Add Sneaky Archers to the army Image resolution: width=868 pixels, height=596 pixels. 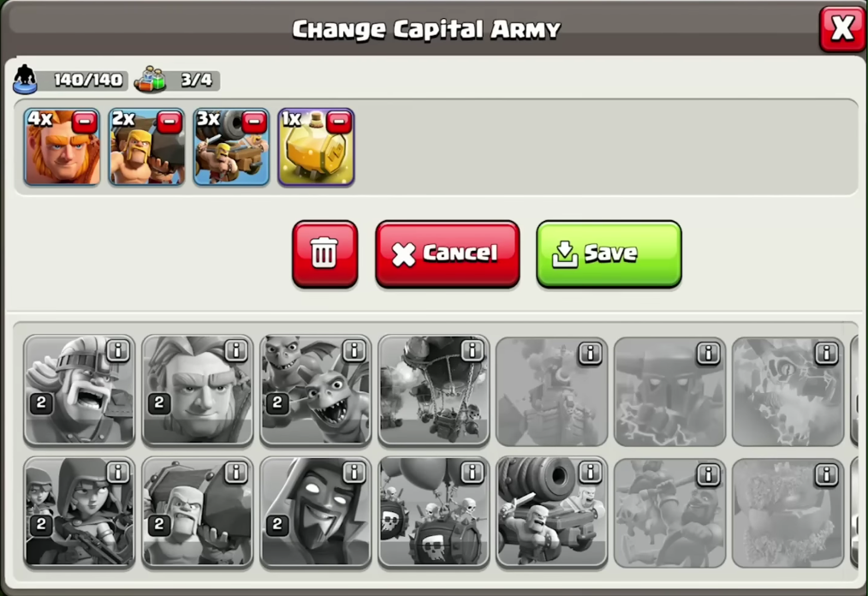[x=79, y=512]
